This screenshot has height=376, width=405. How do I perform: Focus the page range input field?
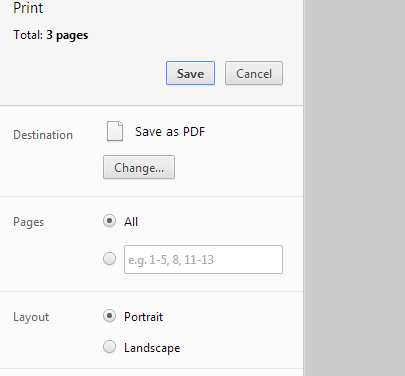203,260
